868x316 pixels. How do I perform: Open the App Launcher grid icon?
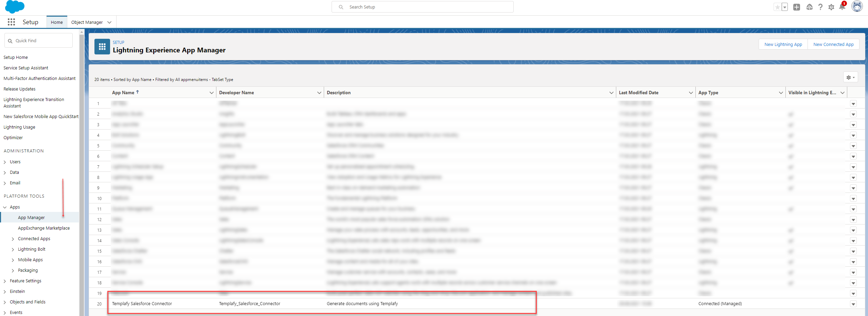tap(11, 22)
